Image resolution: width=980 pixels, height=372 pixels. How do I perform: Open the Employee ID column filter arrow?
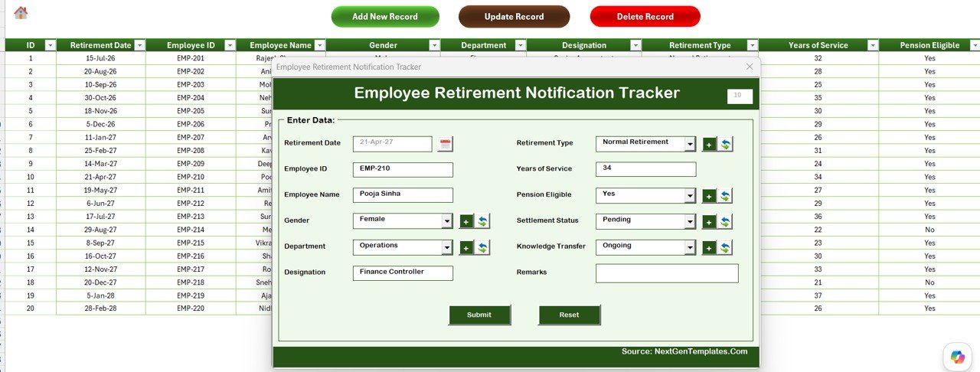[x=230, y=45]
